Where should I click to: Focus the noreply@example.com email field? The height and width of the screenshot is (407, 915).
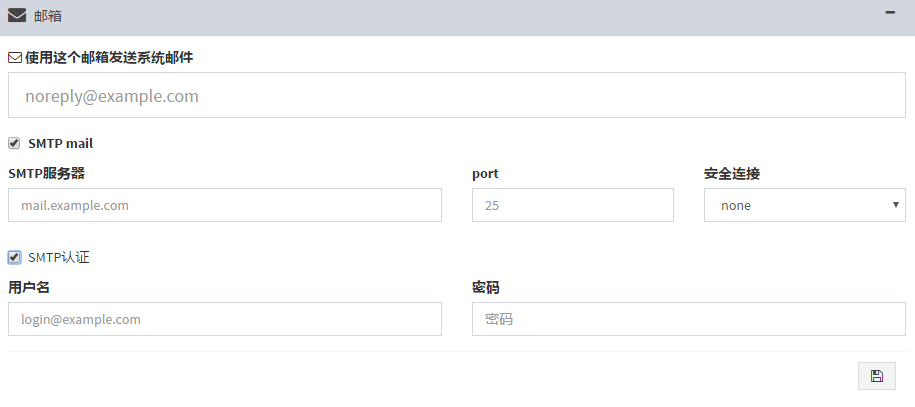[456, 95]
